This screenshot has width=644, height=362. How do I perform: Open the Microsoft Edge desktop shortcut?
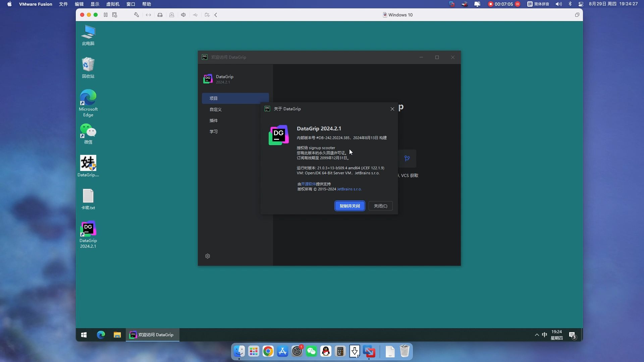coord(88,103)
